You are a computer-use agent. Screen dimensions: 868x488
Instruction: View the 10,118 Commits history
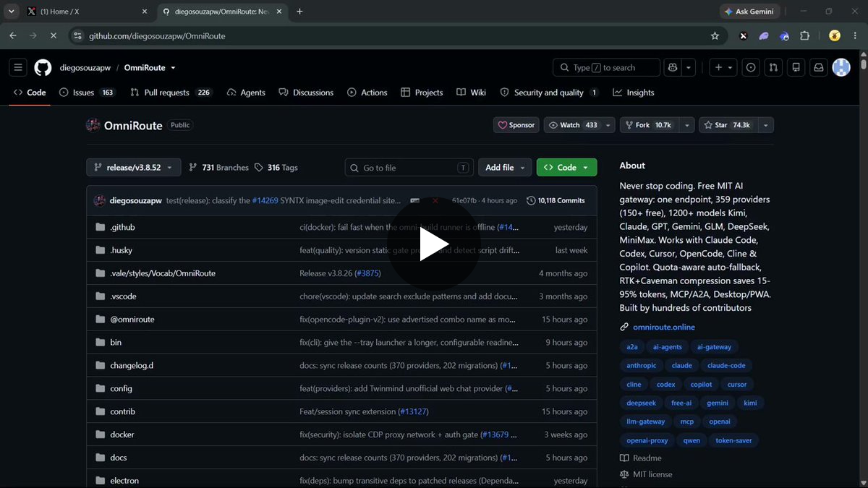[x=556, y=201]
